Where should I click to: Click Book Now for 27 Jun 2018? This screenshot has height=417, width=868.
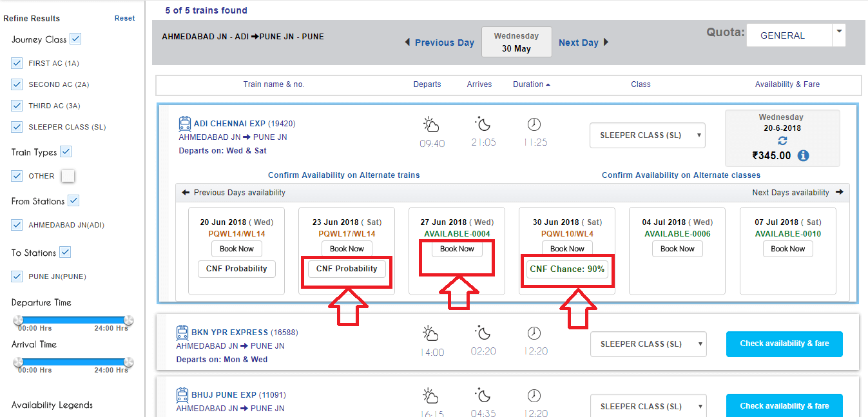pos(457,248)
